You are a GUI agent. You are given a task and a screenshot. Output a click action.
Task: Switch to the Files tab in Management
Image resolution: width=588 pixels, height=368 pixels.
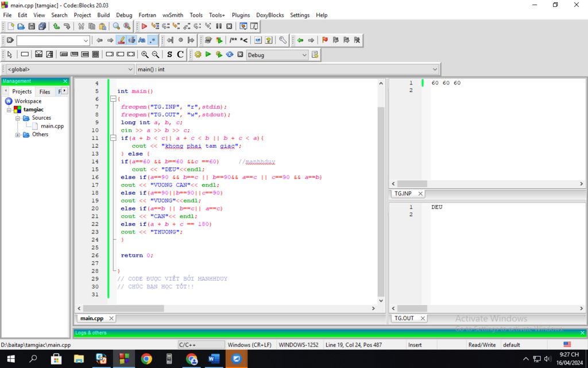tap(45, 91)
